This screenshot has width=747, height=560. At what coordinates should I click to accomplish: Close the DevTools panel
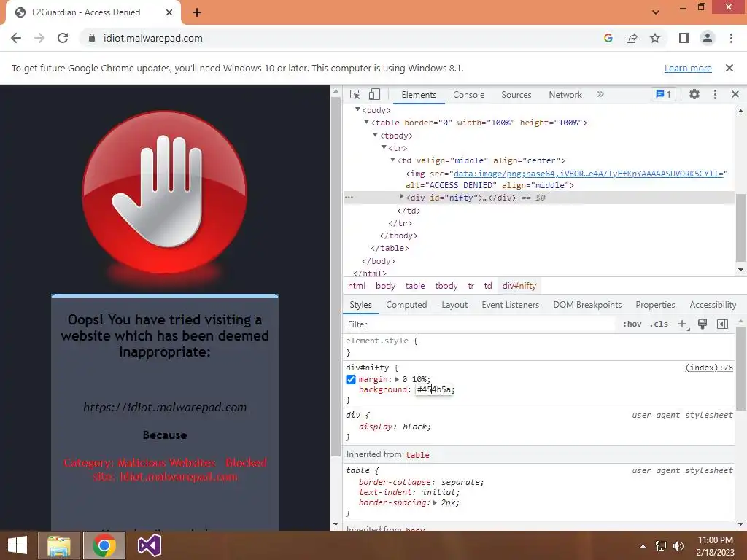click(735, 94)
